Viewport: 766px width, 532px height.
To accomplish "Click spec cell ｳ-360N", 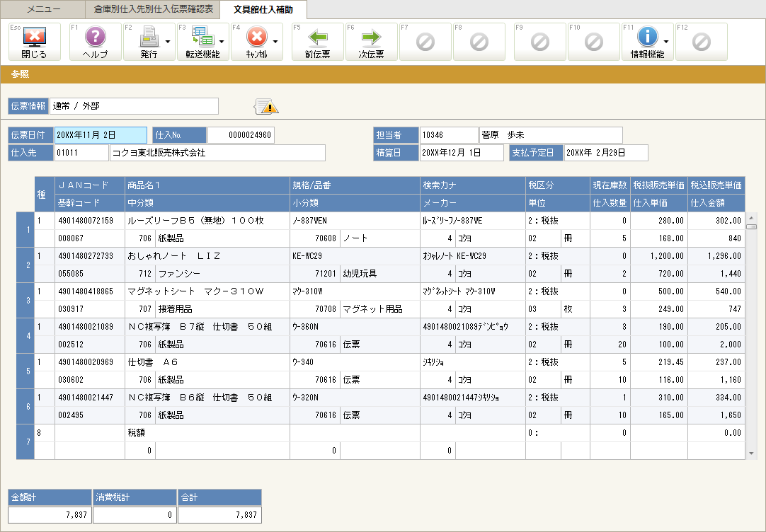I will pos(355,327).
